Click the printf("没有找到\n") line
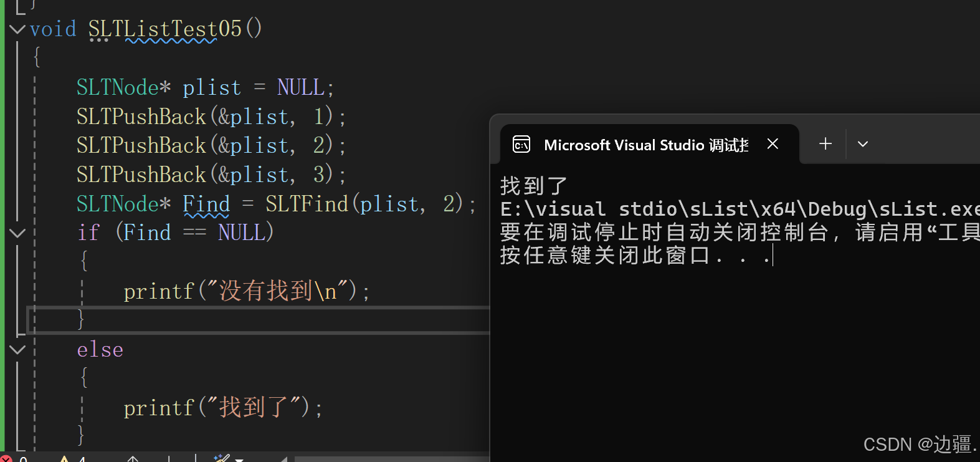The height and width of the screenshot is (462, 980). point(247,291)
